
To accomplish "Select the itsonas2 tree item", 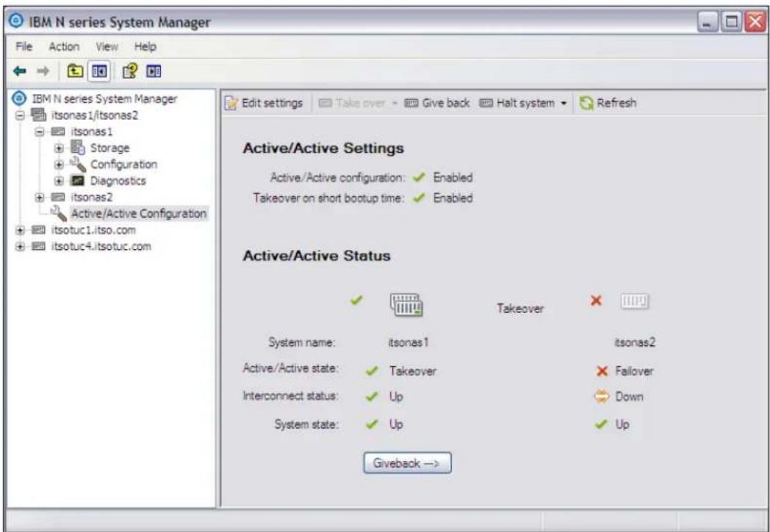I will [x=91, y=197].
